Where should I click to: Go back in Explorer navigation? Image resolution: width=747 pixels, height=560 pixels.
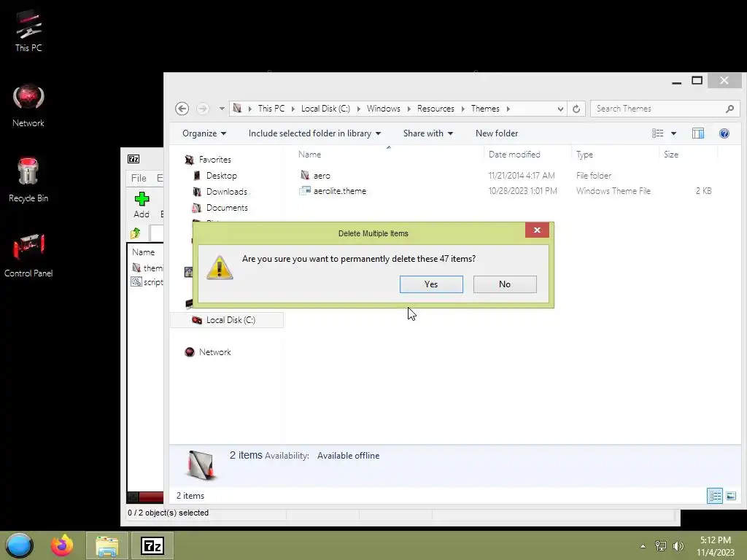pyautogui.click(x=182, y=109)
